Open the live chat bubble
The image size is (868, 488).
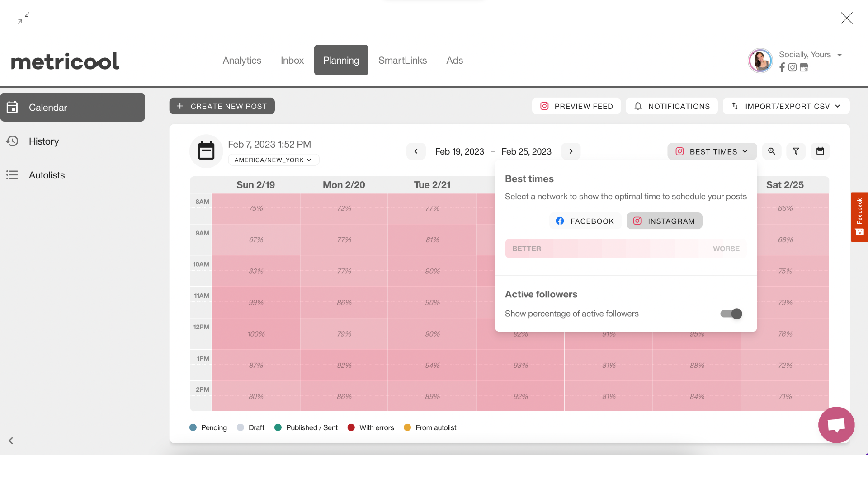[836, 425]
